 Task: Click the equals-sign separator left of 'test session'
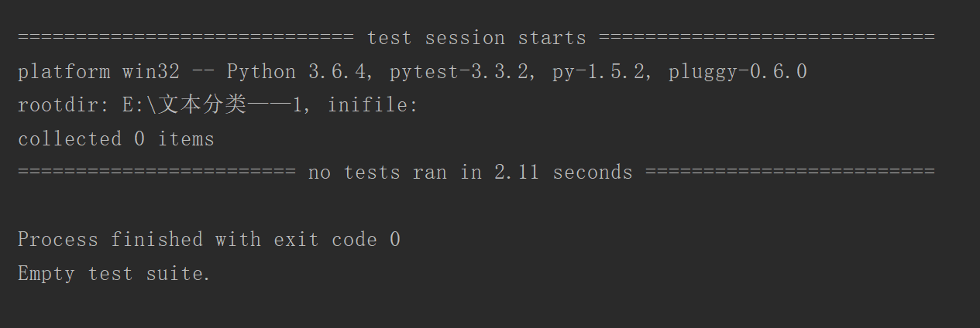pos(186,38)
